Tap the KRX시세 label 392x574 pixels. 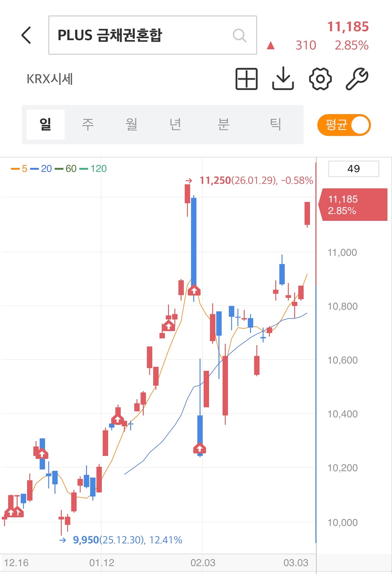coord(50,79)
